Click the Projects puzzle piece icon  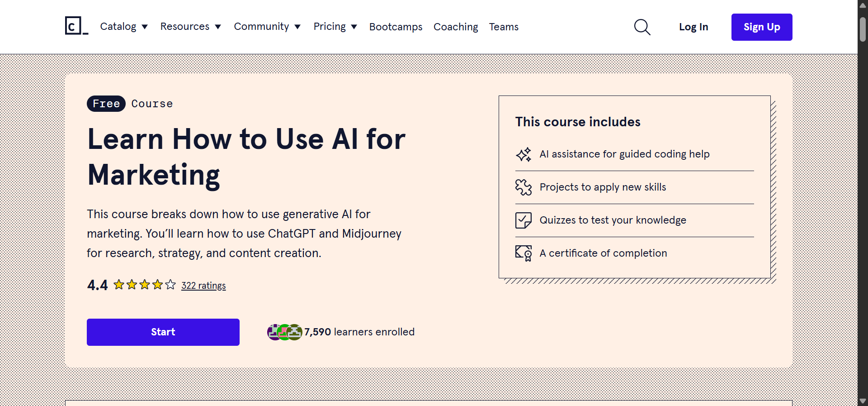pos(524,187)
